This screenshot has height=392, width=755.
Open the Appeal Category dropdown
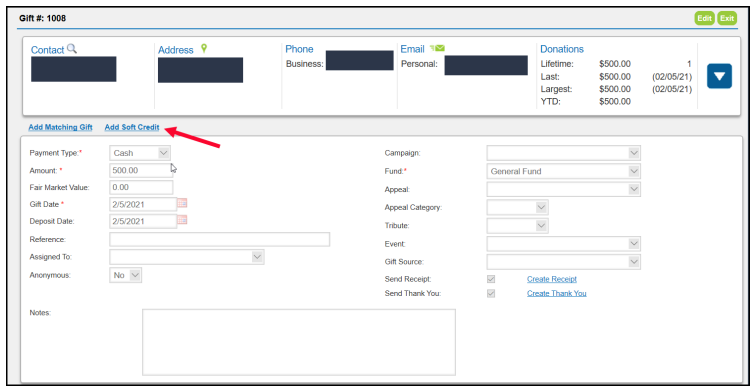[x=517, y=208]
